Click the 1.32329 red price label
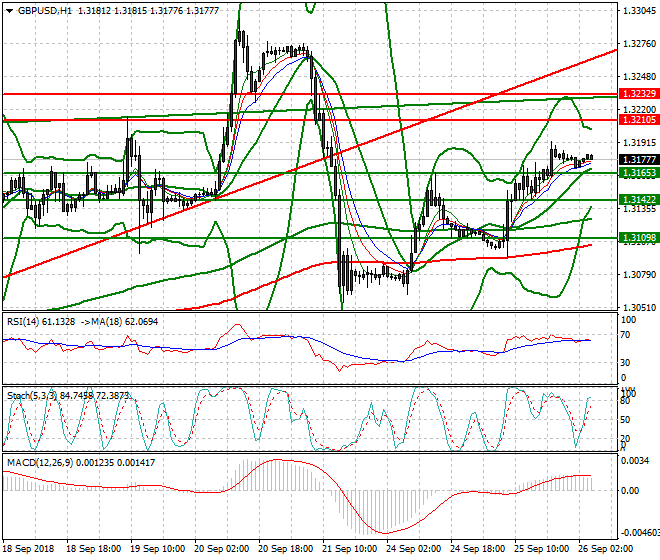The image size is (660, 560). coord(639,93)
